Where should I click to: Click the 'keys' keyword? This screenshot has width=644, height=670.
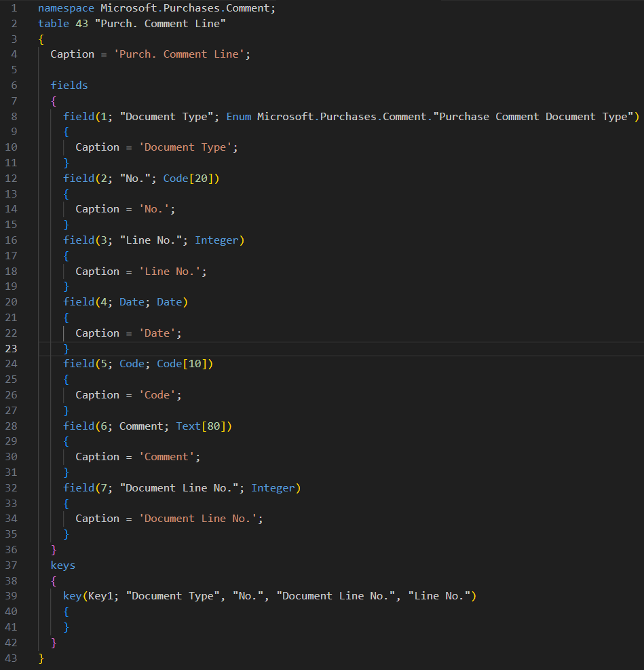pyautogui.click(x=63, y=565)
